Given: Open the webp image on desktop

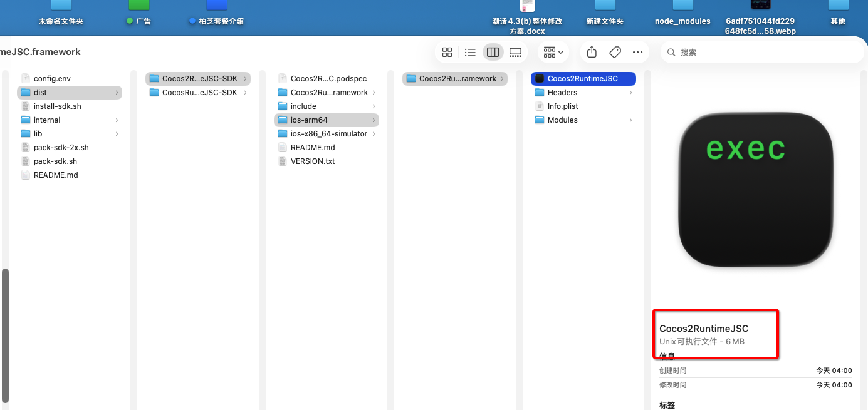Looking at the screenshot, I should pyautogui.click(x=760, y=18).
